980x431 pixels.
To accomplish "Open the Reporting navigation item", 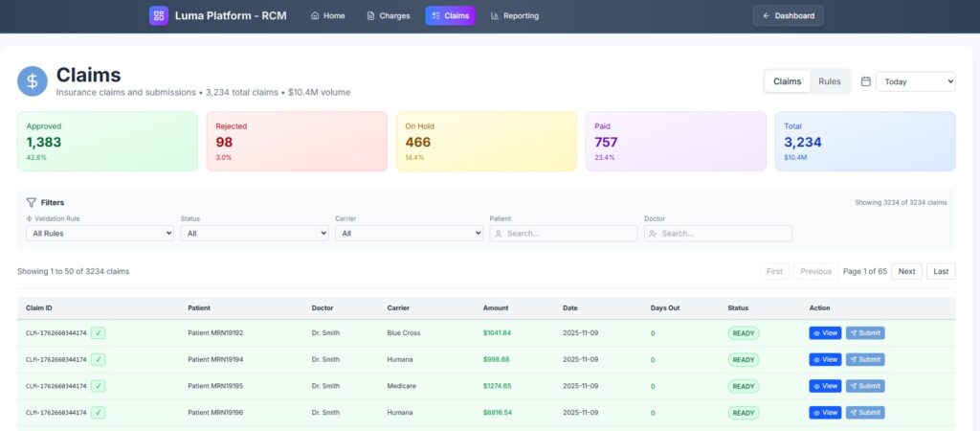I will tap(514, 15).
